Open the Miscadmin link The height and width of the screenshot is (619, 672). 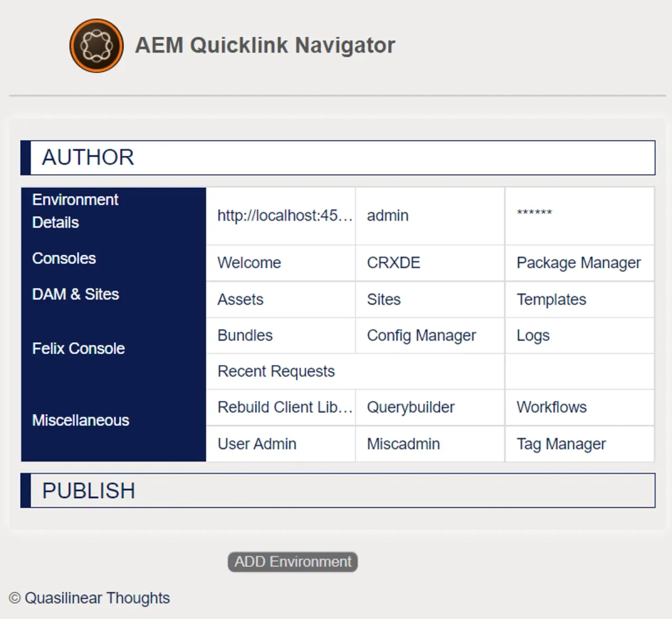pyautogui.click(x=403, y=444)
